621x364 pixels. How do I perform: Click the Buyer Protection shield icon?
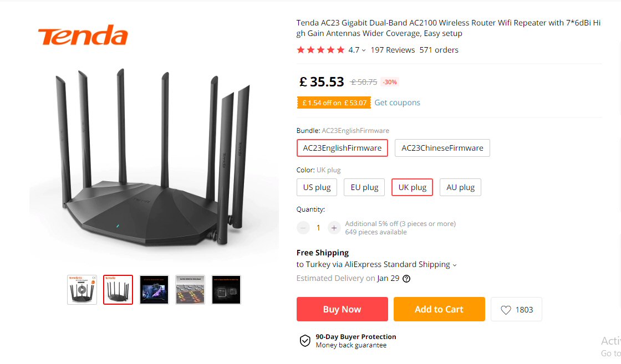point(305,341)
